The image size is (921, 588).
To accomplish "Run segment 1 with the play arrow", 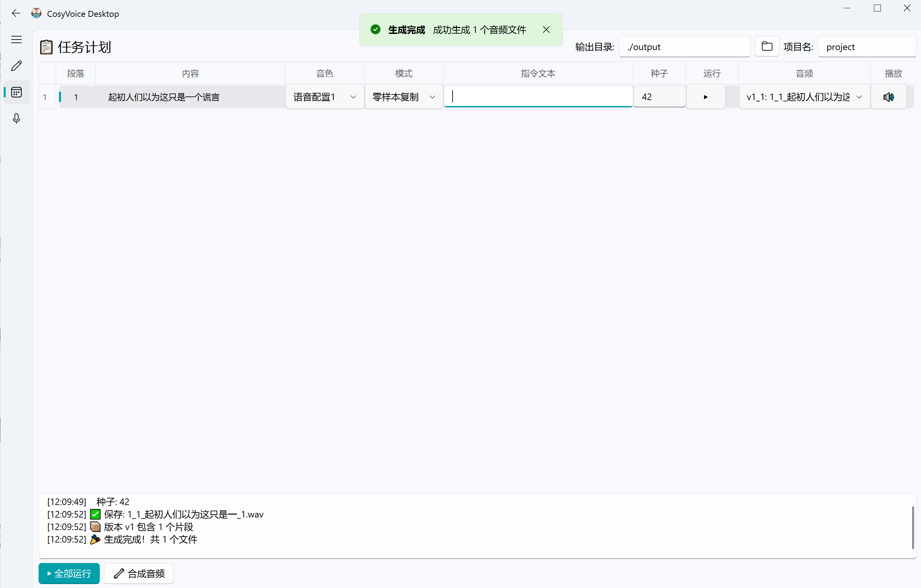I will 705,97.
